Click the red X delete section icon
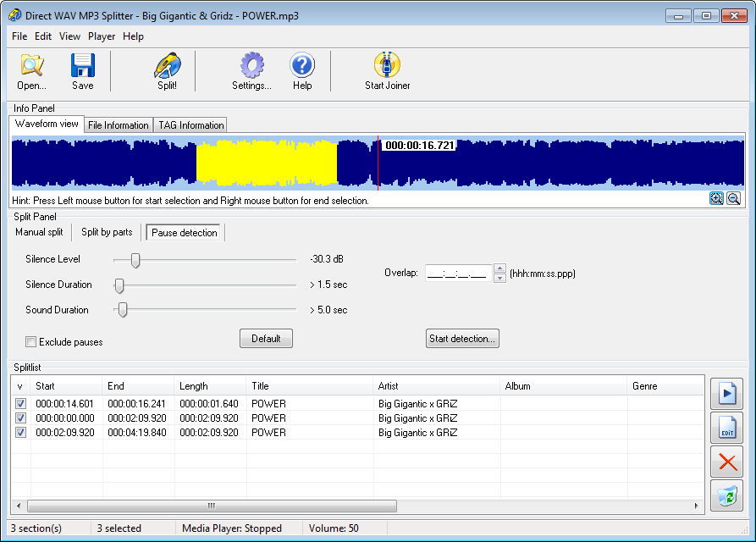 (727, 462)
